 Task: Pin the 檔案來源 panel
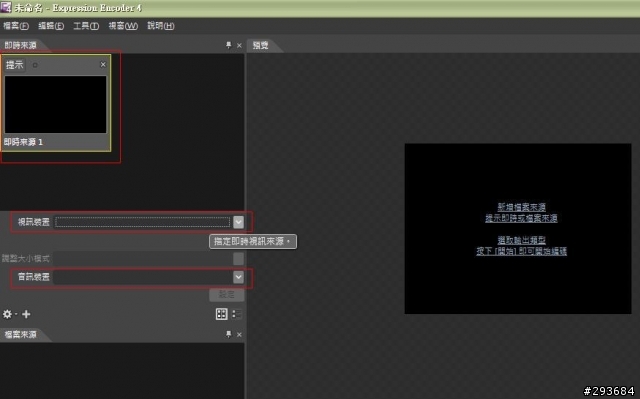pos(229,335)
